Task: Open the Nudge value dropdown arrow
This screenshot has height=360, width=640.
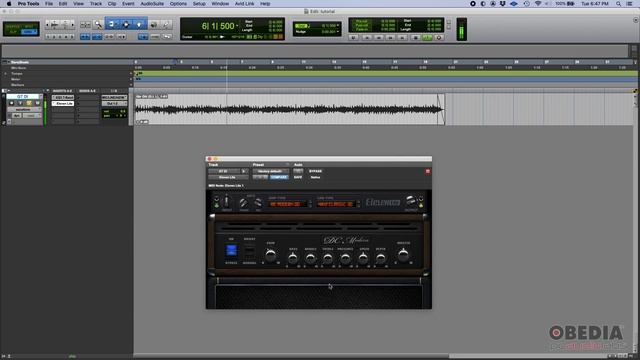Action: tap(338, 31)
